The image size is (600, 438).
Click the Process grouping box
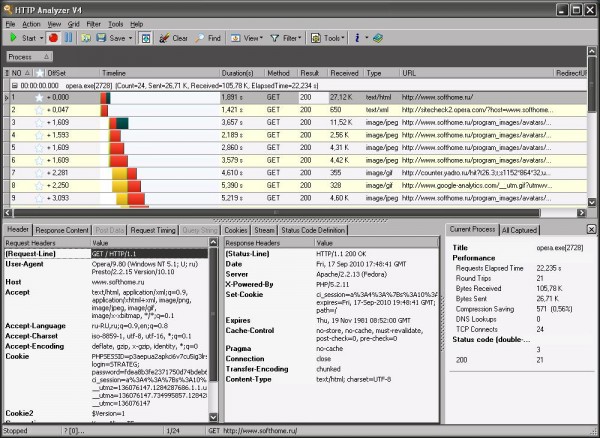point(29,57)
